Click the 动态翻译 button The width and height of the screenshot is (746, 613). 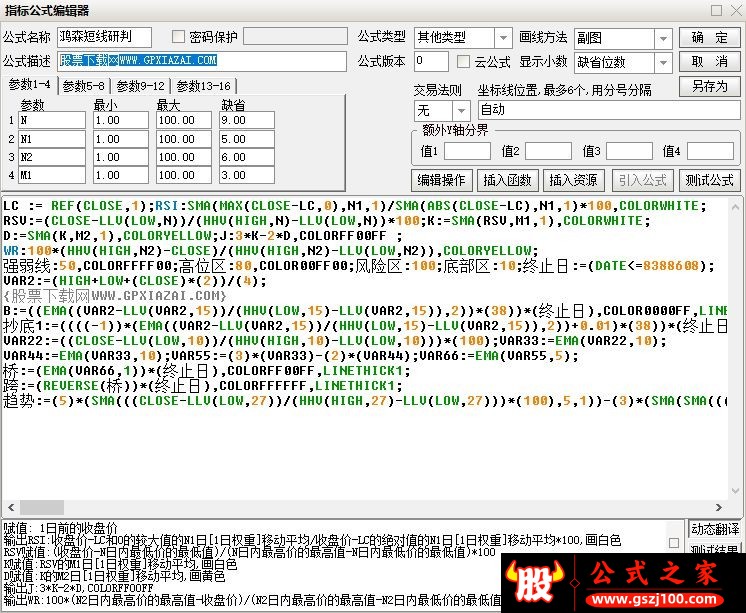coord(714,529)
